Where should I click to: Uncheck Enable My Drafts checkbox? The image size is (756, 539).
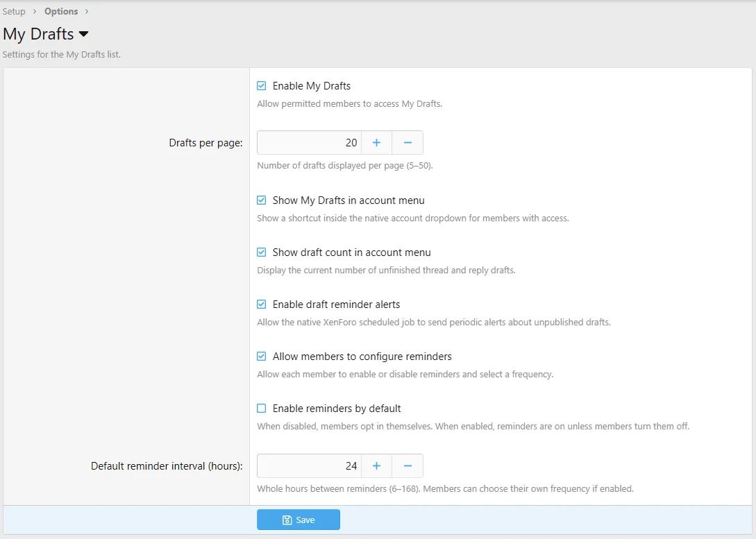click(261, 86)
